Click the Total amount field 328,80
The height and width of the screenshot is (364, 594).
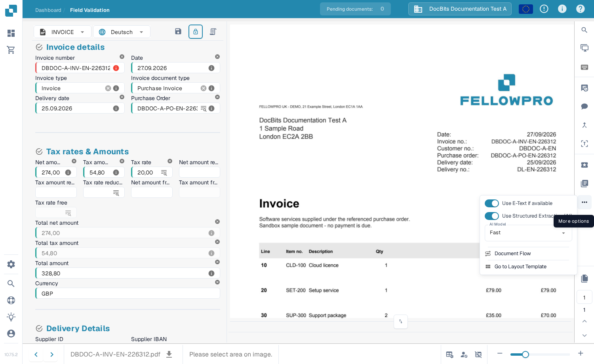(x=128, y=273)
